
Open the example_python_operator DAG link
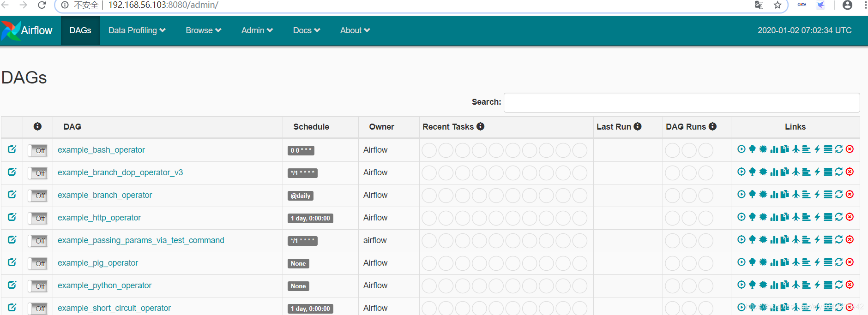(104, 285)
